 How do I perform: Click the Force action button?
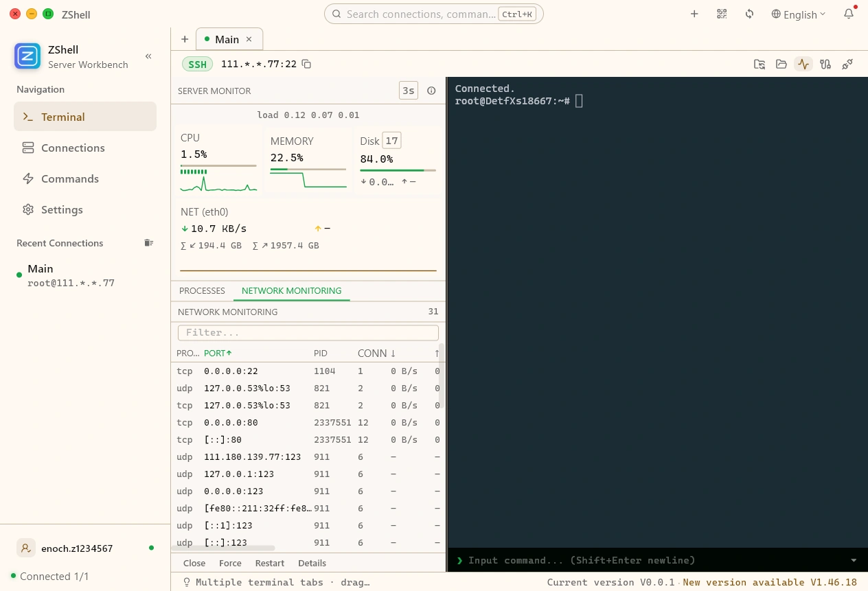(x=230, y=564)
